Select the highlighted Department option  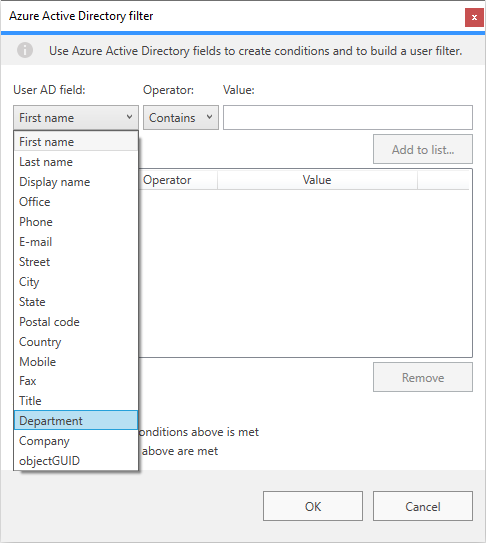tap(76, 420)
